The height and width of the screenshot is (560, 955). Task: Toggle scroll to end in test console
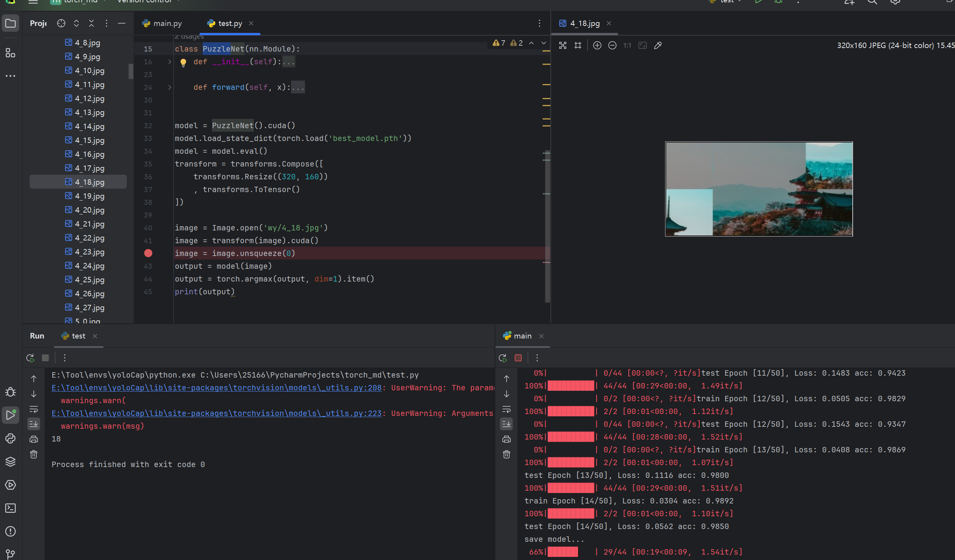(34, 424)
